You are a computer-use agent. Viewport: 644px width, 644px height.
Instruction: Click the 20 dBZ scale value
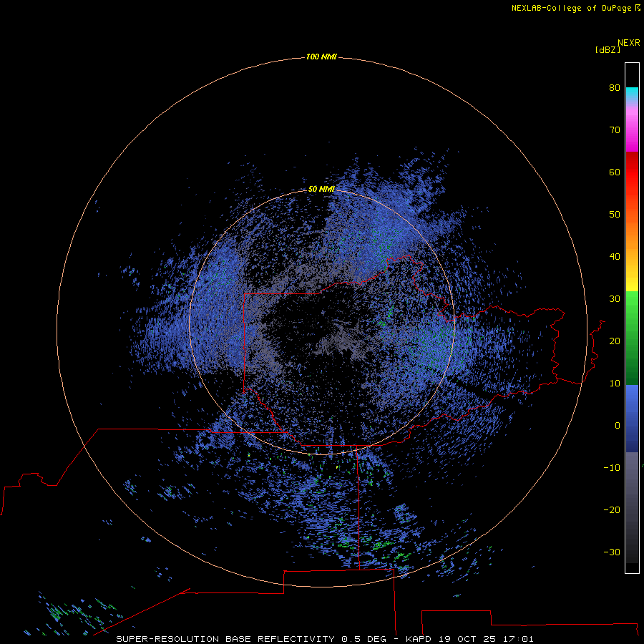(615, 341)
